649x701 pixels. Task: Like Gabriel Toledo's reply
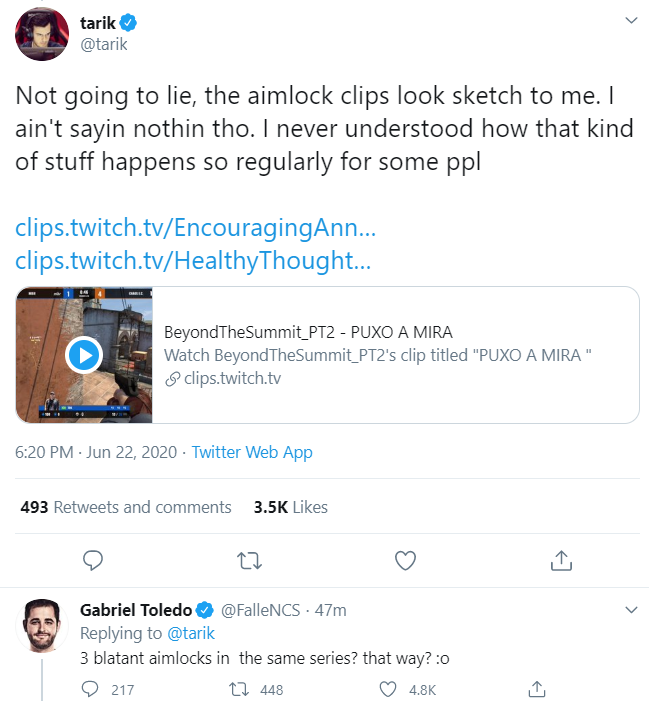[390, 689]
